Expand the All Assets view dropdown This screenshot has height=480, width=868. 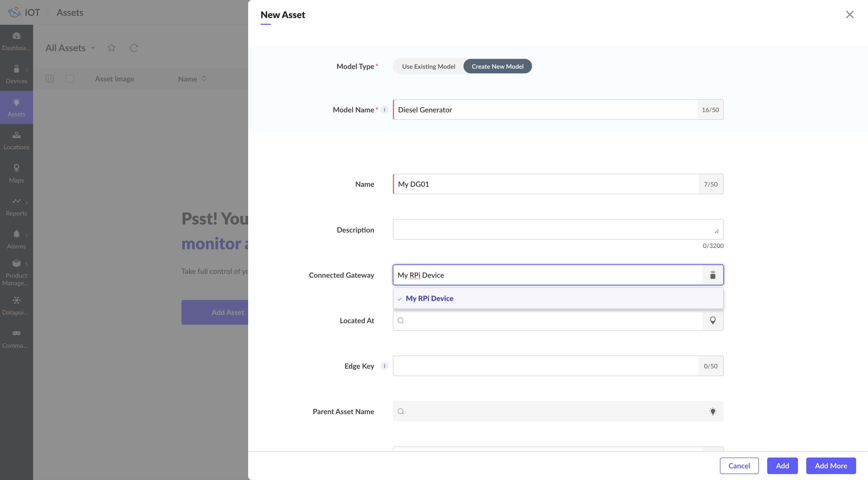93,48
